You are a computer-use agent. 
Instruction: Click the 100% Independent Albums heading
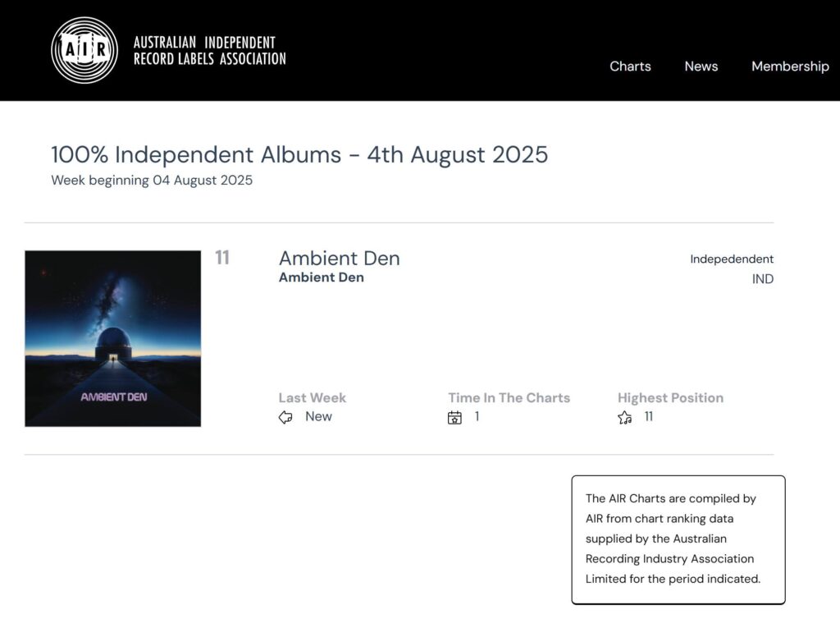pyautogui.click(x=299, y=154)
